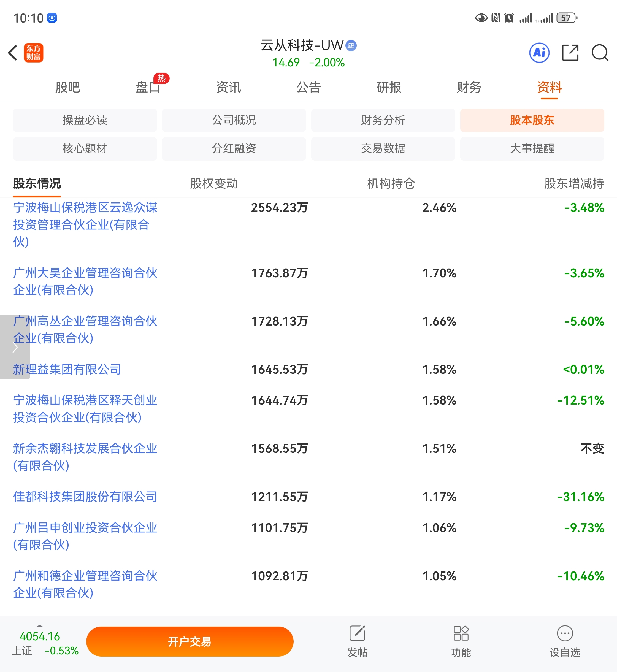This screenshot has width=617, height=672.
Task: Switch to the 盘口 tab
Action: [148, 88]
